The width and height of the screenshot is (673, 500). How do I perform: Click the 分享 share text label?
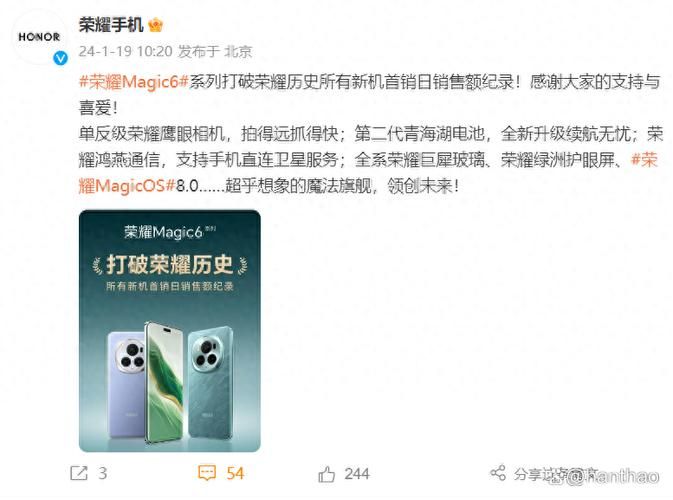click(x=527, y=474)
